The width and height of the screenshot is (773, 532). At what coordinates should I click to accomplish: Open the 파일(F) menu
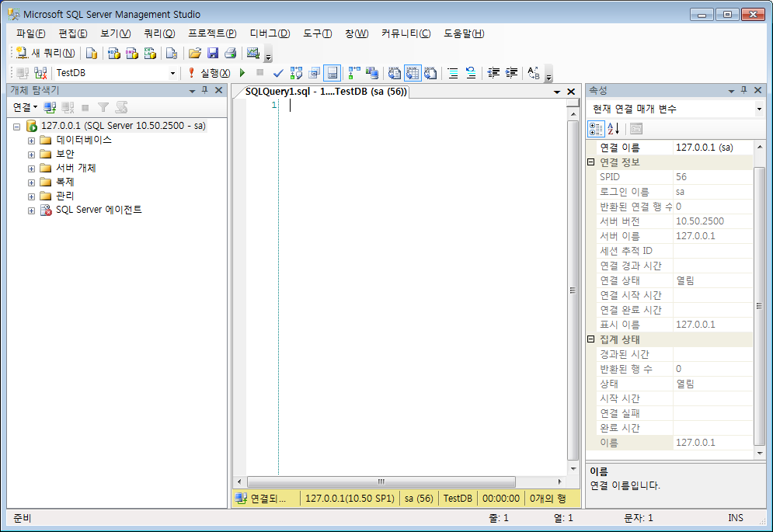point(30,33)
